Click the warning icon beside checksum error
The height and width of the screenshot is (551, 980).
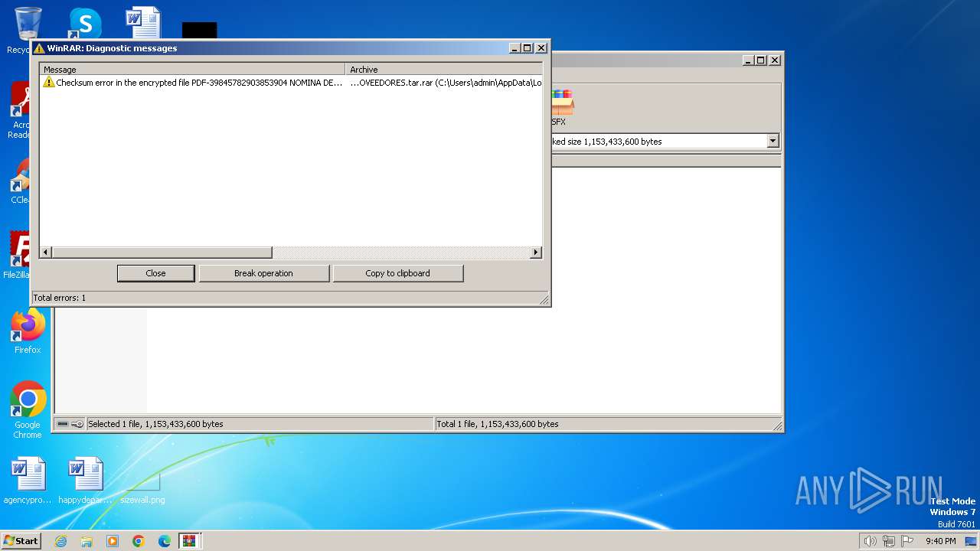[48, 83]
